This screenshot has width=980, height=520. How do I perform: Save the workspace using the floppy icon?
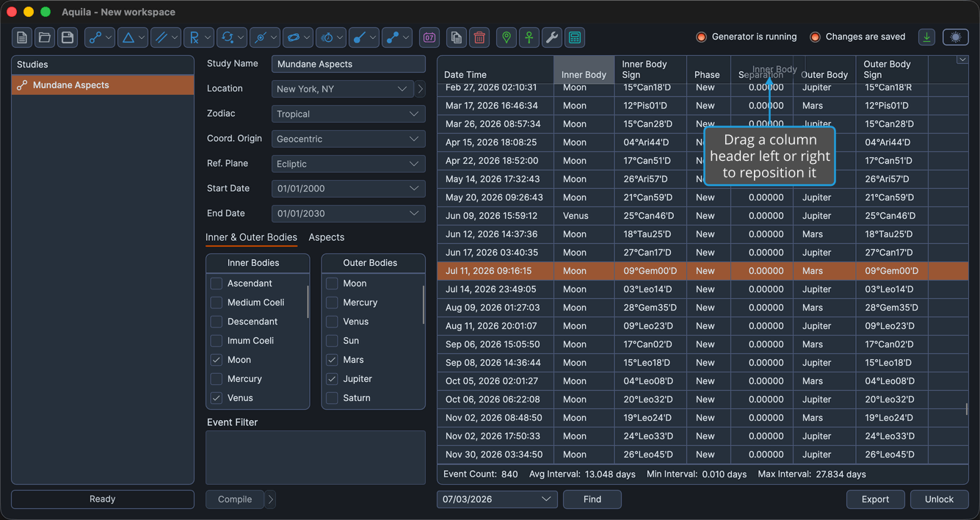click(x=68, y=37)
